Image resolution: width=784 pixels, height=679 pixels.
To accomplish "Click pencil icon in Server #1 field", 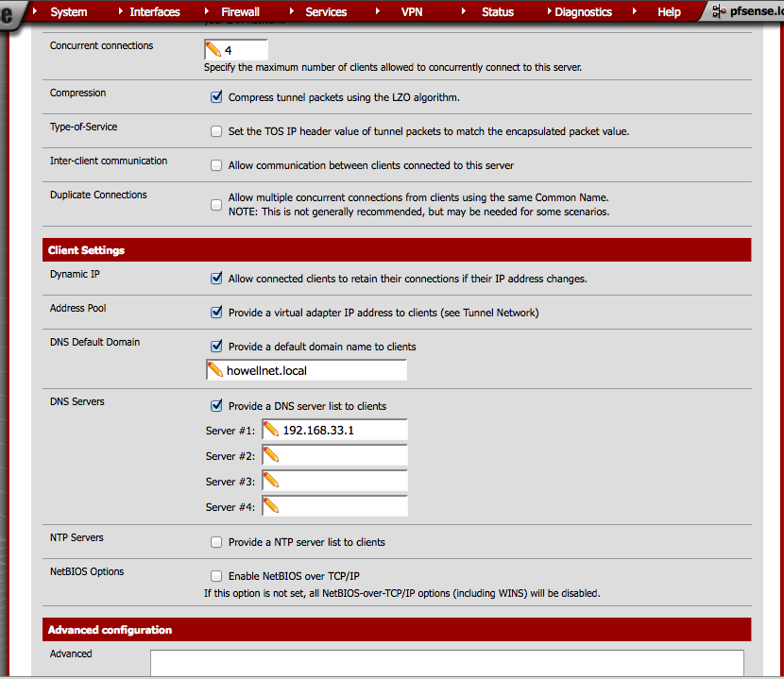I will coord(271,429).
